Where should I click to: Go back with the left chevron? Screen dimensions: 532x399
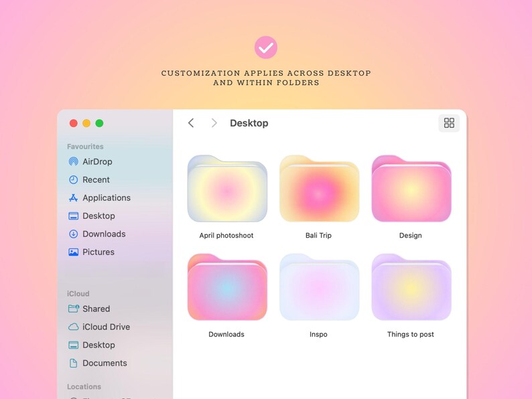[x=191, y=123]
